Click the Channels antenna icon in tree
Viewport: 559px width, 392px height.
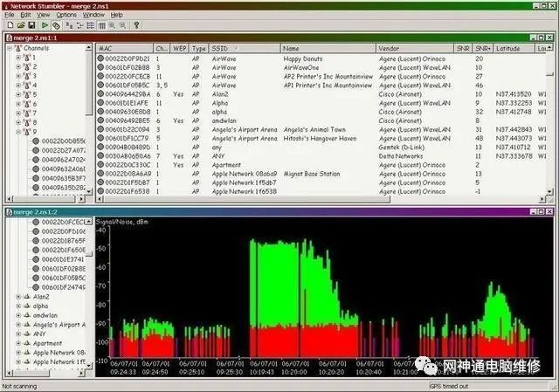(x=17, y=48)
